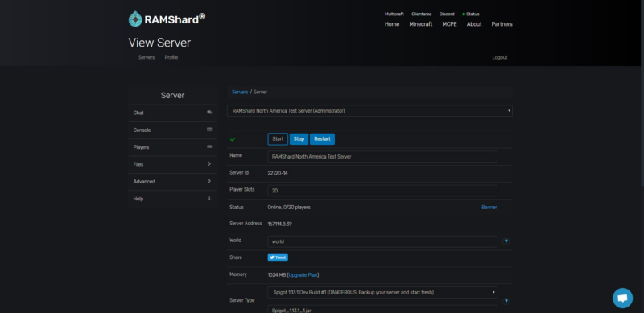Open the server selector dropdown
The width and height of the screenshot is (644, 313).
click(x=369, y=111)
